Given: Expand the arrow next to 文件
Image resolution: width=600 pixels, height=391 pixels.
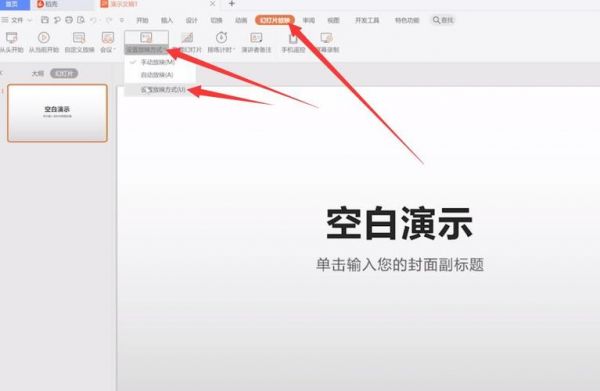Looking at the screenshot, I should coord(30,20).
